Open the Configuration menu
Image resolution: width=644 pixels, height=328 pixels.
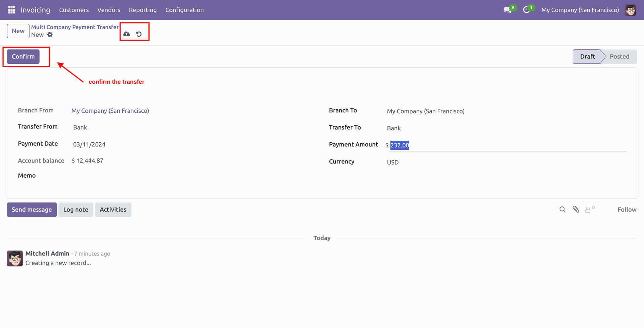[184, 10]
